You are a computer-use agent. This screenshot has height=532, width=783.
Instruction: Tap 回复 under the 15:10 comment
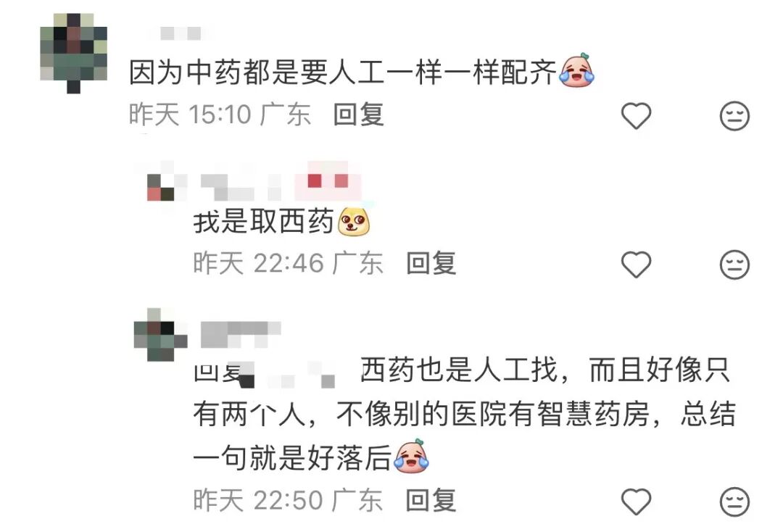(359, 115)
